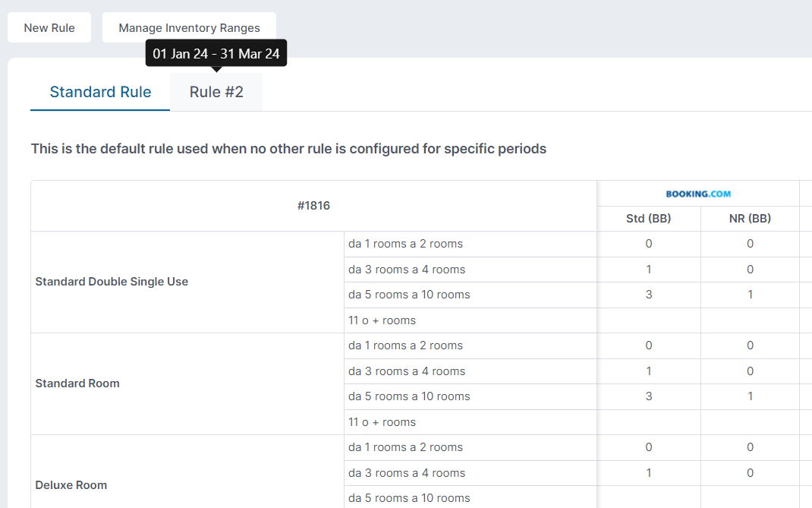Click the Booking.com logo in the table header
The height and width of the screenshot is (508, 812).
click(x=698, y=194)
